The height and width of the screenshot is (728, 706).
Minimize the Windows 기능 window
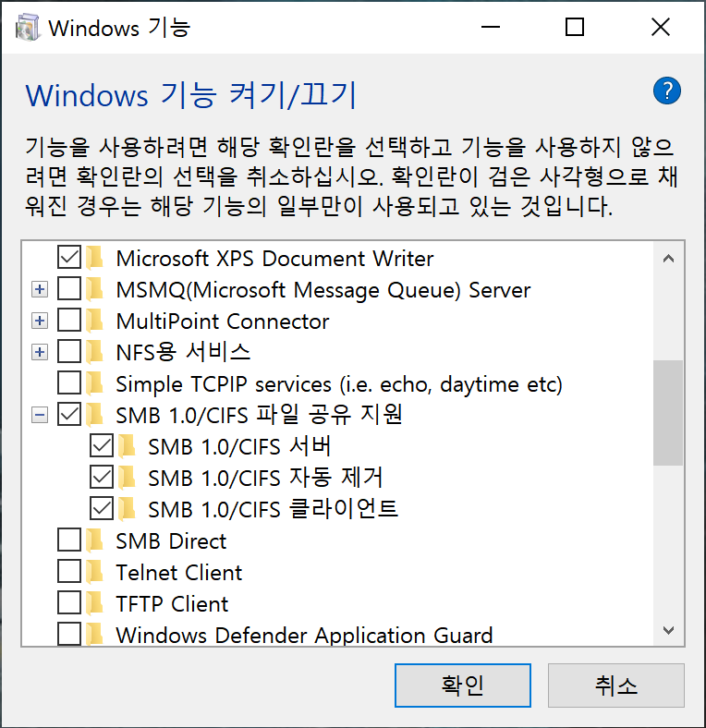[x=490, y=27]
